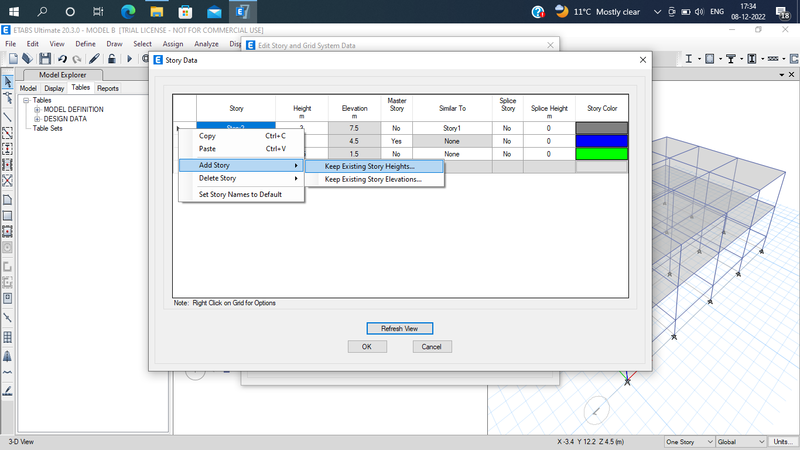Click the pencil Refresh/Edit icon in toolbar
Viewport: 800px width, 450px height.
pyautogui.click(x=94, y=59)
